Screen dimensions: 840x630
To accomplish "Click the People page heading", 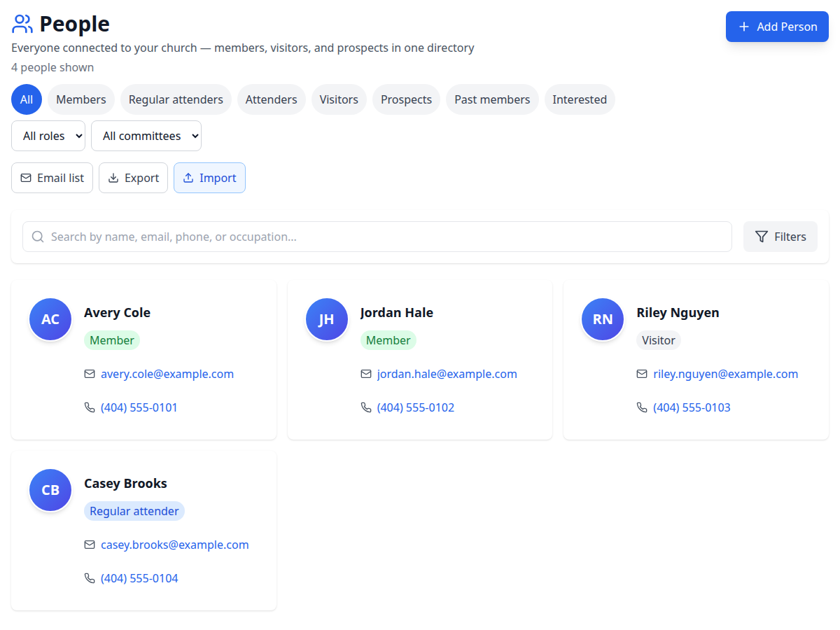I will click(x=74, y=24).
